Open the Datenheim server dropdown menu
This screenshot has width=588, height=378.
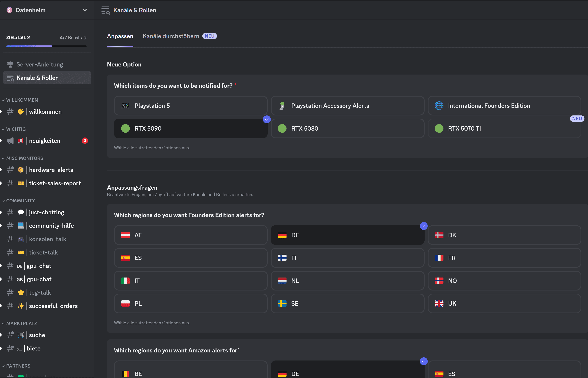tap(85, 10)
